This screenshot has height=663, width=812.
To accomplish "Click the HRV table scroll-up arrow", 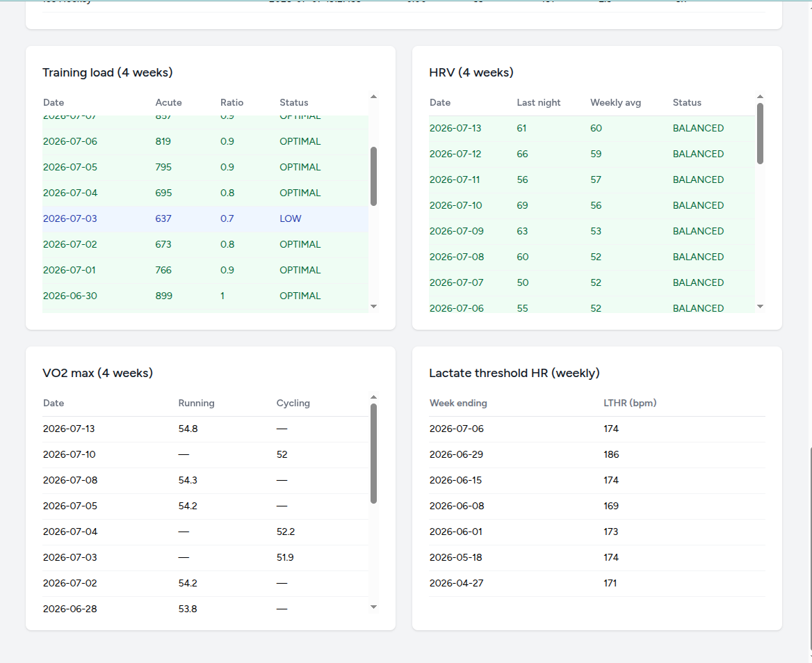I will click(760, 97).
